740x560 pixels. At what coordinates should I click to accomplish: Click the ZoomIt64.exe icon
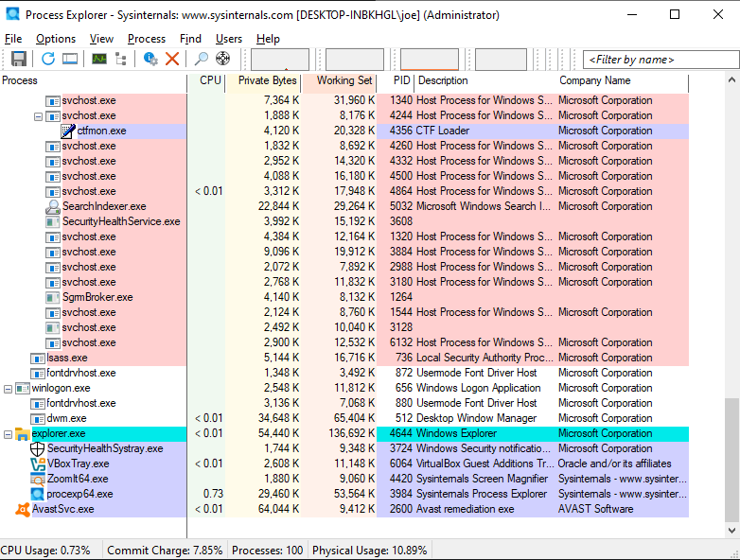37,479
